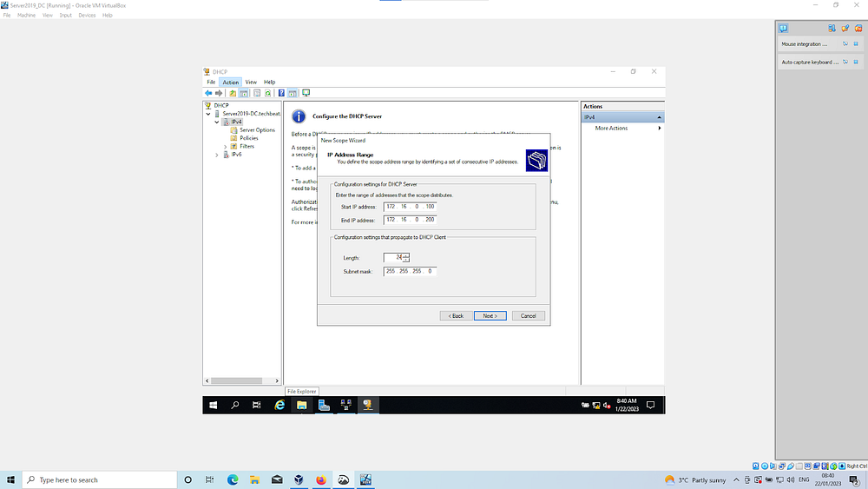Click the left scroll arrow in console tree
The width and height of the screenshot is (868, 489).
(207, 381)
